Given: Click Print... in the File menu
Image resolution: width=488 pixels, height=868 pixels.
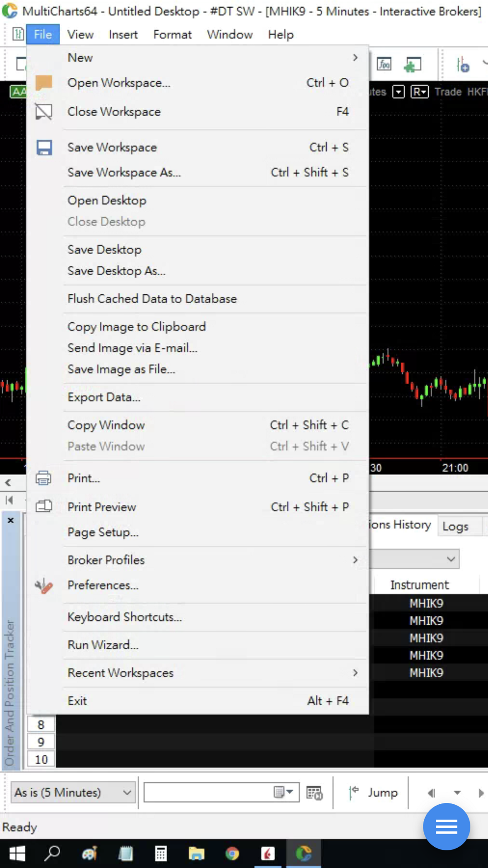Looking at the screenshot, I should 198,478.
